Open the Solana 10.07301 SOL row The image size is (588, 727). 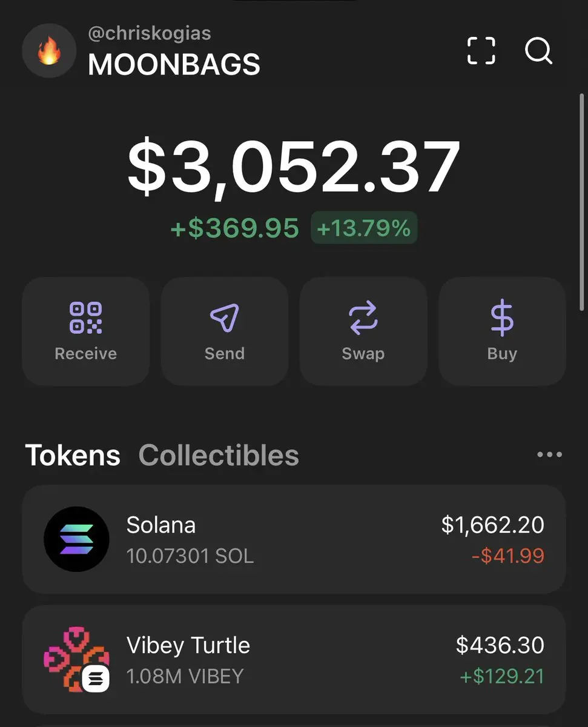(x=294, y=539)
